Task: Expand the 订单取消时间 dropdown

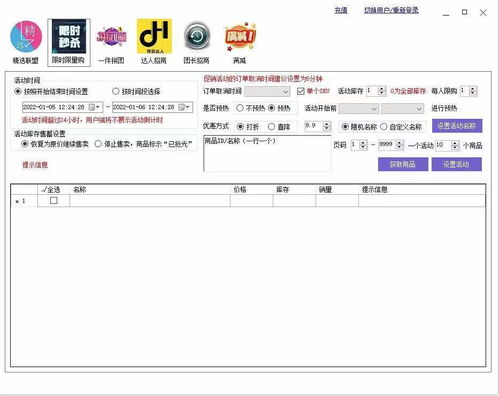Action: [x=267, y=91]
